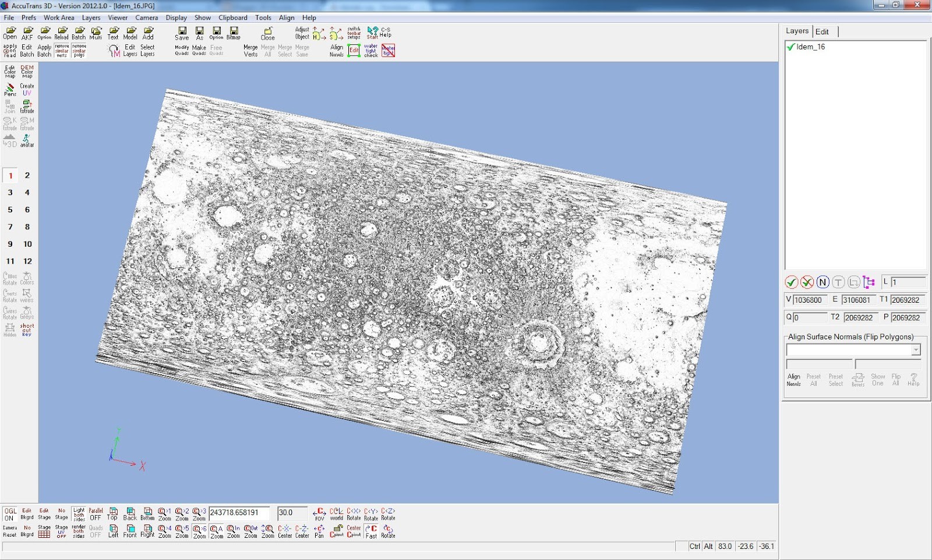Click the Save Bitmap icon
Viewport: 932px width, 560px height.
click(234, 33)
